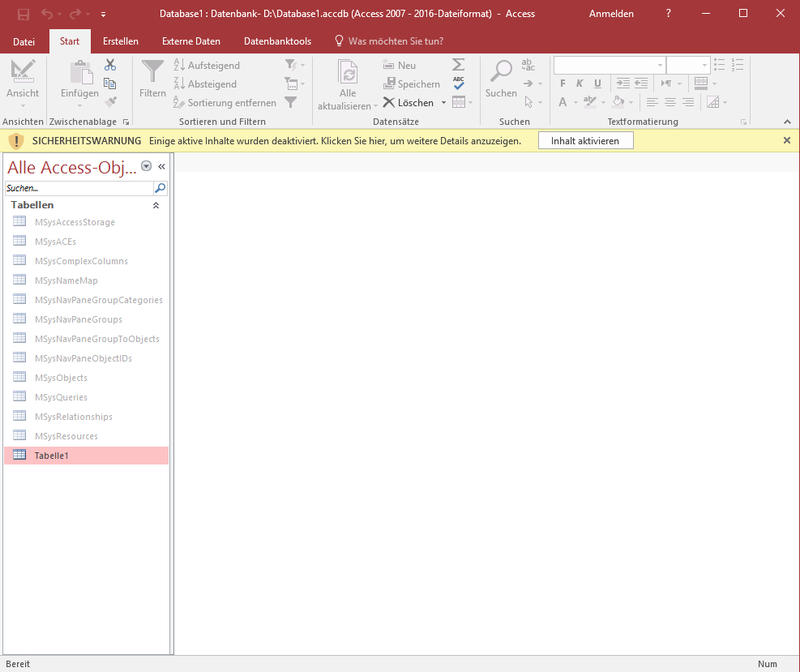This screenshot has width=800, height=672.
Task: Click the Ersetzen ab-ac icon
Action: [528, 65]
